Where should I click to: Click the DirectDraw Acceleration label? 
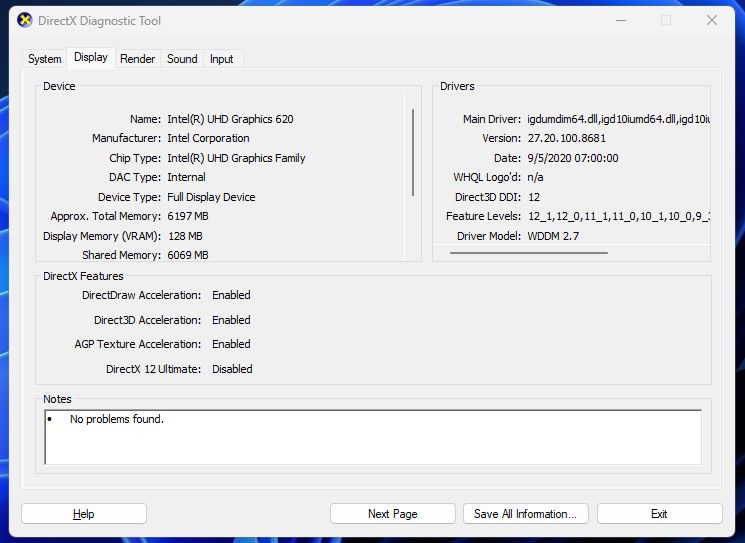(142, 295)
